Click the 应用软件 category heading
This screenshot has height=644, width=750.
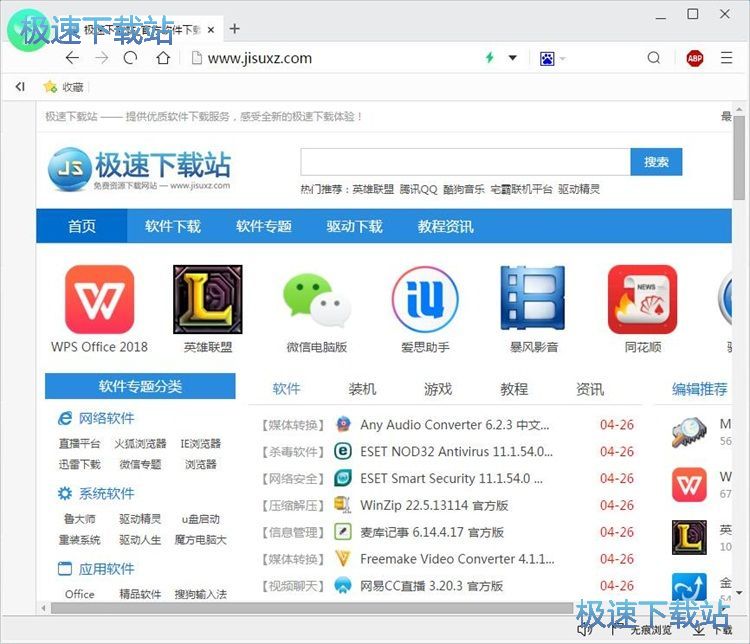point(106,568)
